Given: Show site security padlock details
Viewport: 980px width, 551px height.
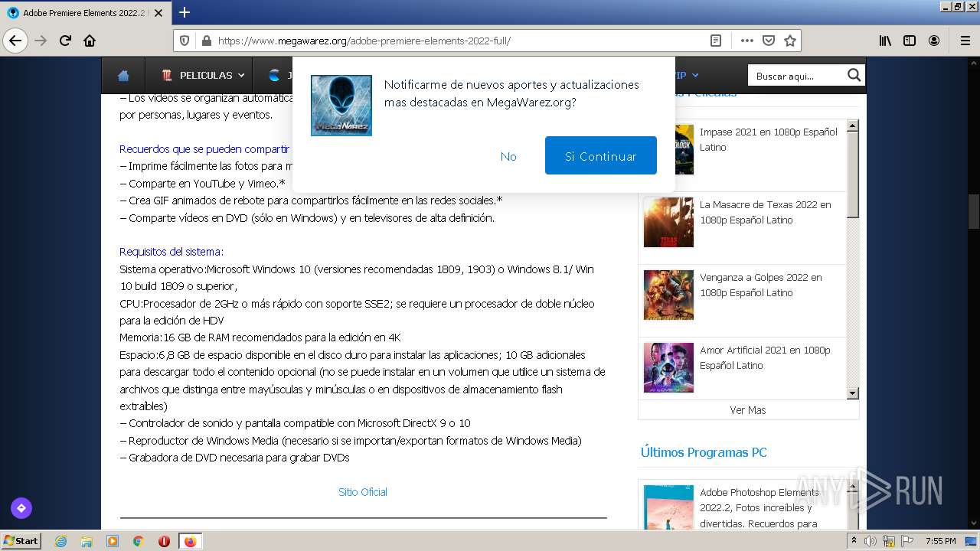Looking at the screenshot, I should (205, 41).
